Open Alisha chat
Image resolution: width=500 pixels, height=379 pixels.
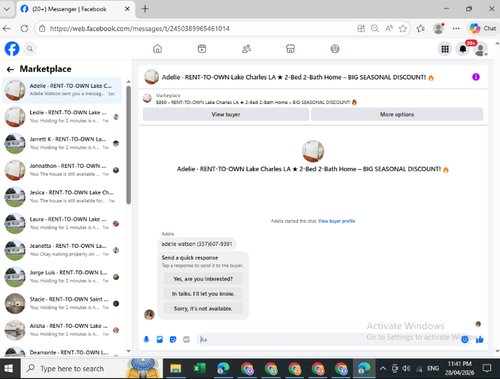[62, 330]
